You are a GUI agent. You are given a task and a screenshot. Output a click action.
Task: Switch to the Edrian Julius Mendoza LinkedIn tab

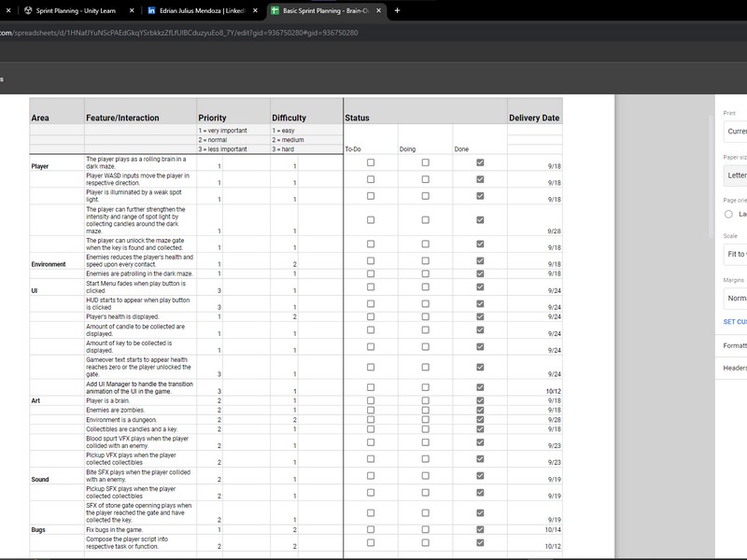point(201,10)
